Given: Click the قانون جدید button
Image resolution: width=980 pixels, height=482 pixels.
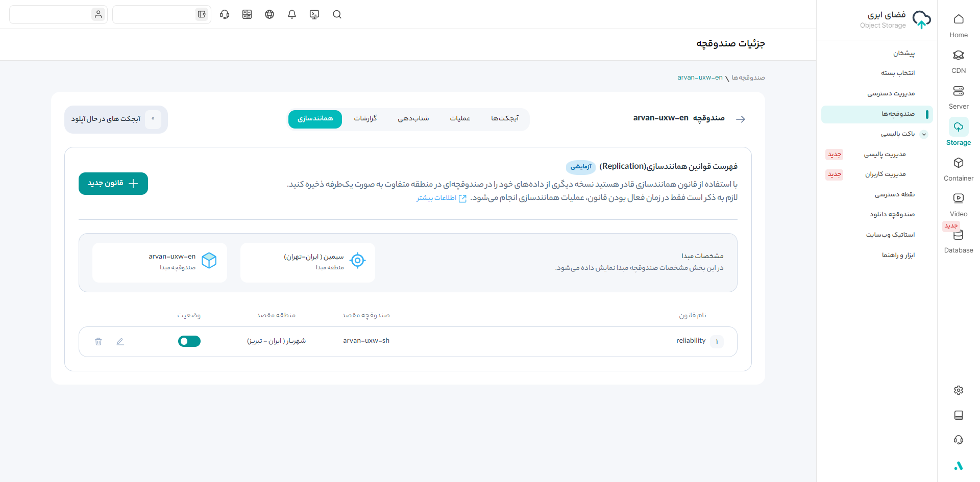Looking at the screenshot, I should 113,184.
